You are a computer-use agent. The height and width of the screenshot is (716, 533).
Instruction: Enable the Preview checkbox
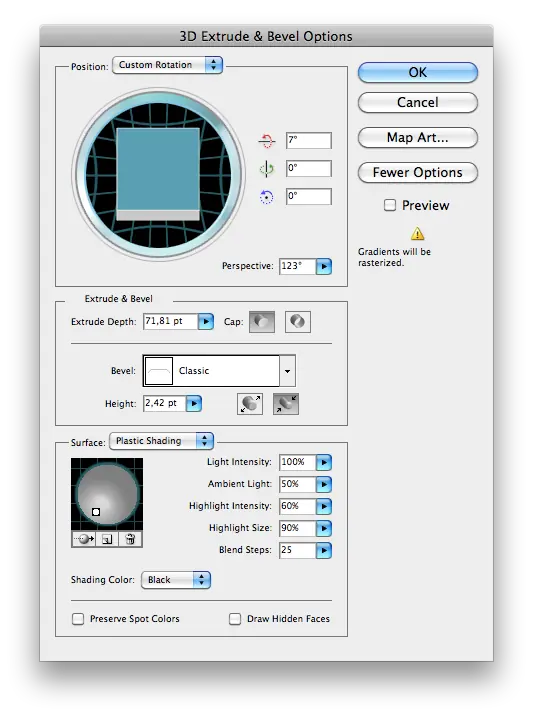[390, 205]
